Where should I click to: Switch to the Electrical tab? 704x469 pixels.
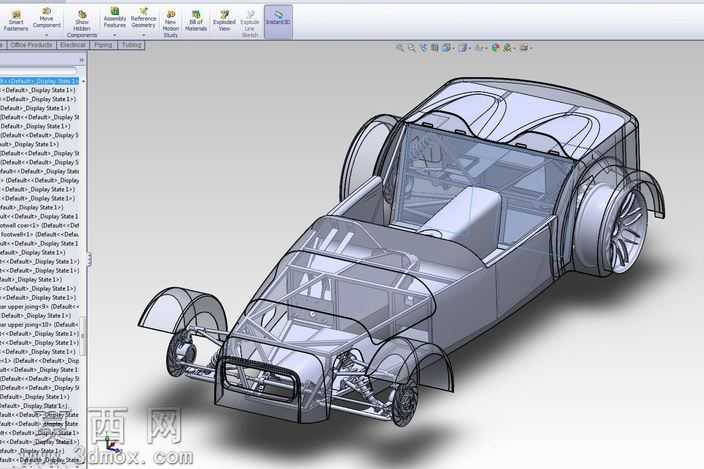pyautogui.click(x=73, y=45)
